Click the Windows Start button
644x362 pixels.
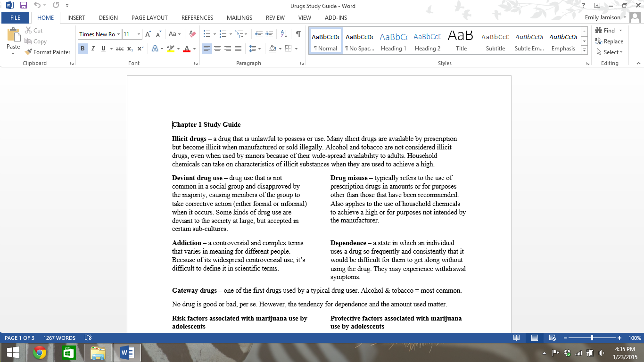click(x=13, y=353)
